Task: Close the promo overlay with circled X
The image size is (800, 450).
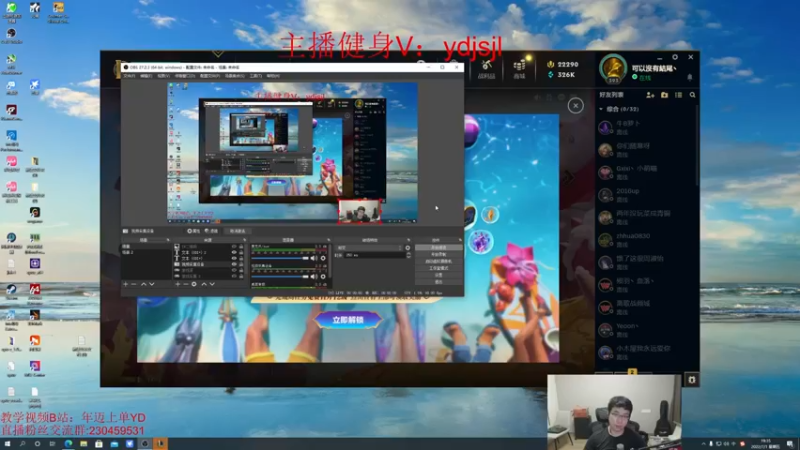Action: tap(576, 106)
